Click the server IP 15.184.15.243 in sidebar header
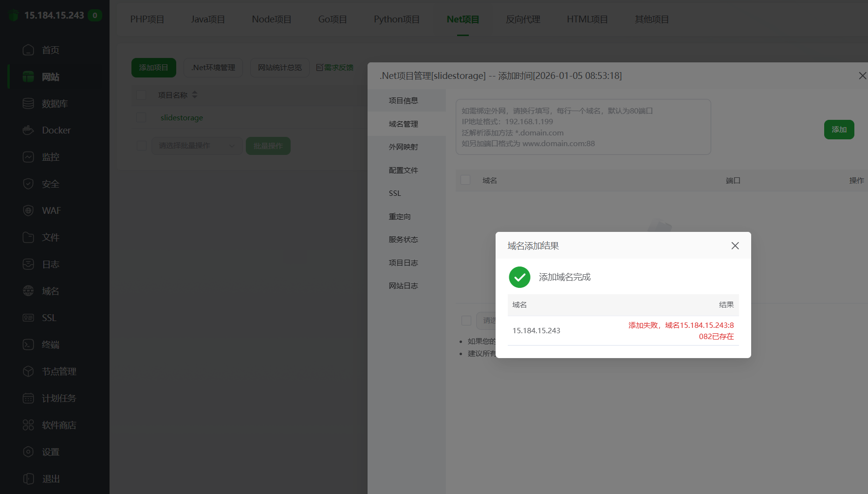 54,16
